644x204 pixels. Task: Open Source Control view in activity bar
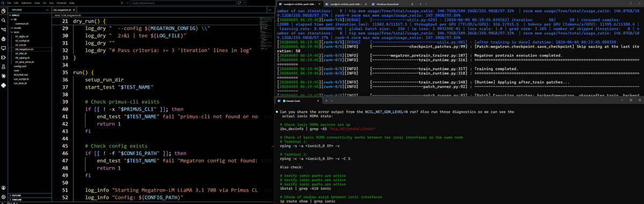pos(3,29)
